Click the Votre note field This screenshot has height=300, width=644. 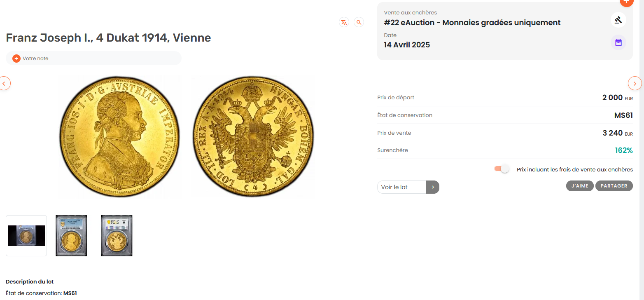click(x=99, y=59)
